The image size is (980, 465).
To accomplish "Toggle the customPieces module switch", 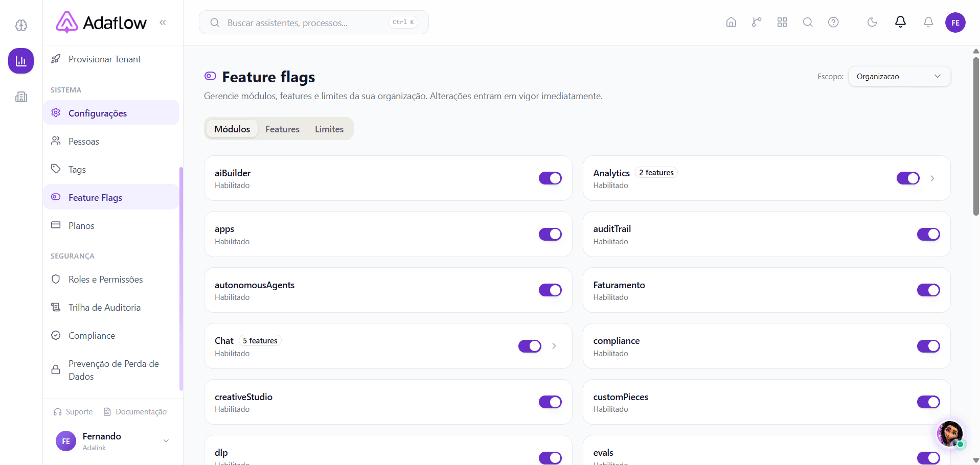I will 928,402.
